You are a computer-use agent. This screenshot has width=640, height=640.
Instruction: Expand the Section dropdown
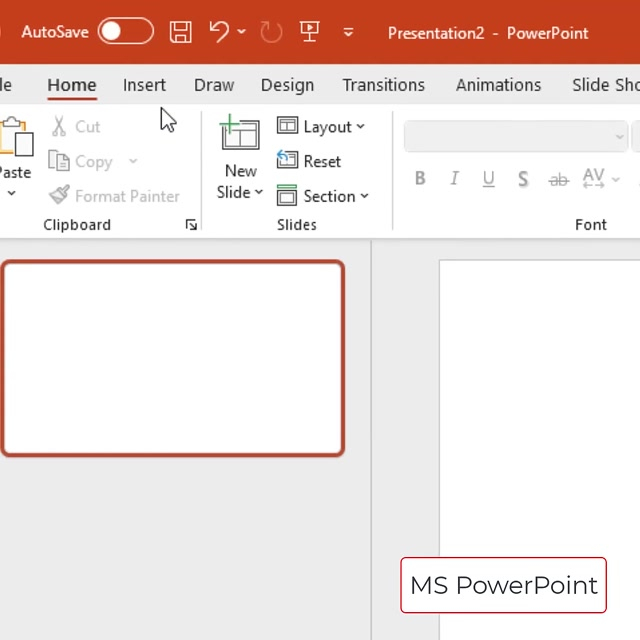323,196
